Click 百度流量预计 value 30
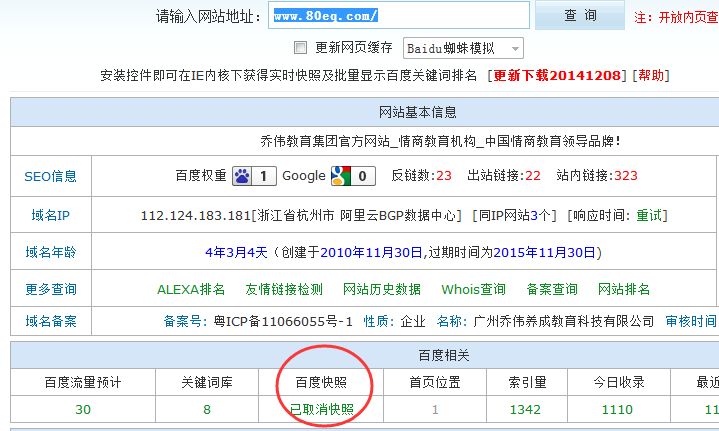Viewport: 719px width, 431px height. [83, 409]
